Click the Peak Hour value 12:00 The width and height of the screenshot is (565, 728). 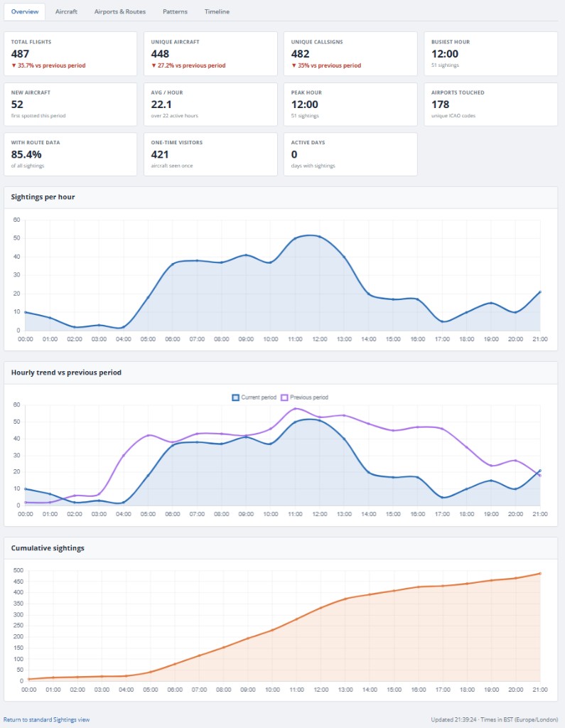point(305,105)
